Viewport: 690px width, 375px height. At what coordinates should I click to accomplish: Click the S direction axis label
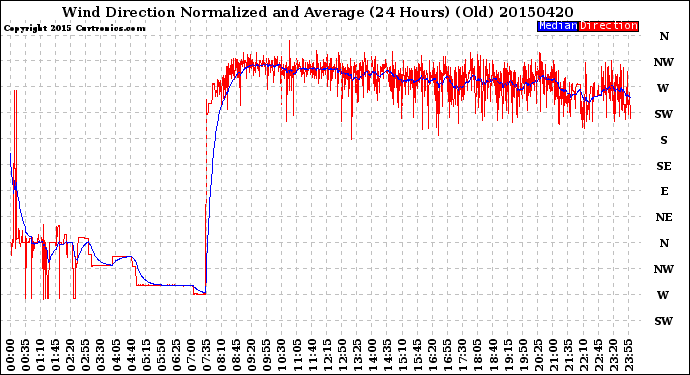(664, 140)
